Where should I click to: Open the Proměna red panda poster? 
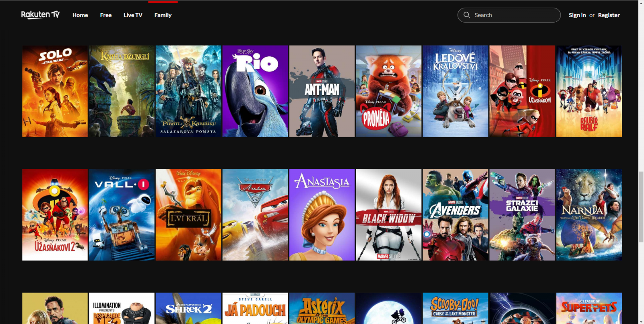tap(389, 91)
